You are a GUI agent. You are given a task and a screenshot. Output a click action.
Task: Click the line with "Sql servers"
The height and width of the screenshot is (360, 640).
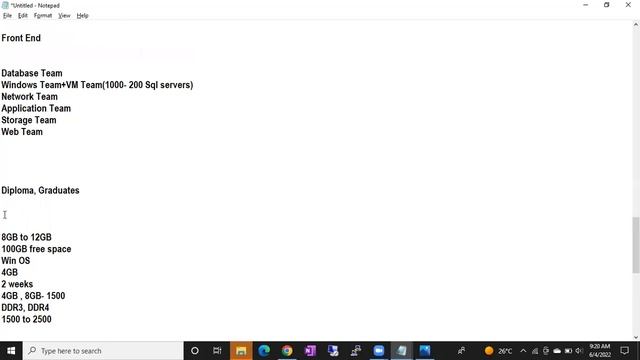(x=97, y=85)
